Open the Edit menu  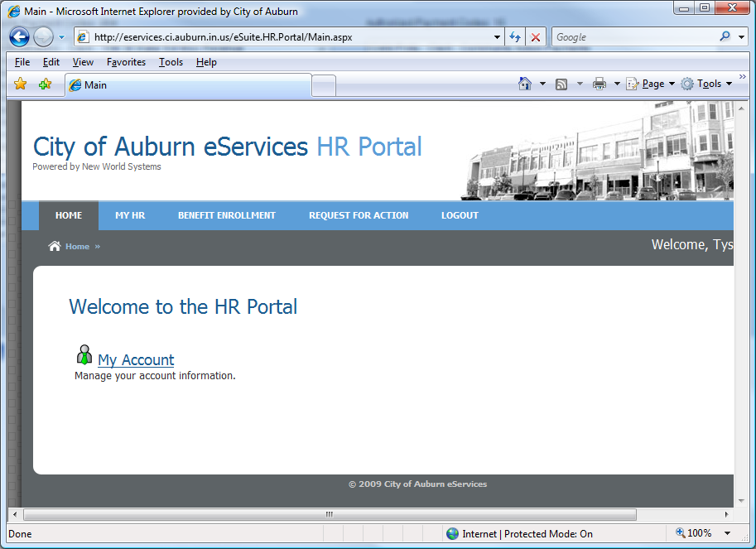click(51, 62)
